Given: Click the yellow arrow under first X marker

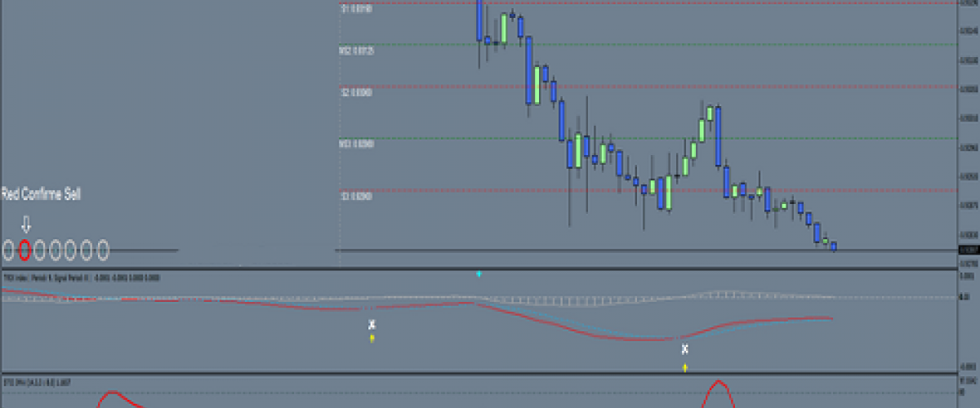Looking at the screenshot, I should (372, 337).
